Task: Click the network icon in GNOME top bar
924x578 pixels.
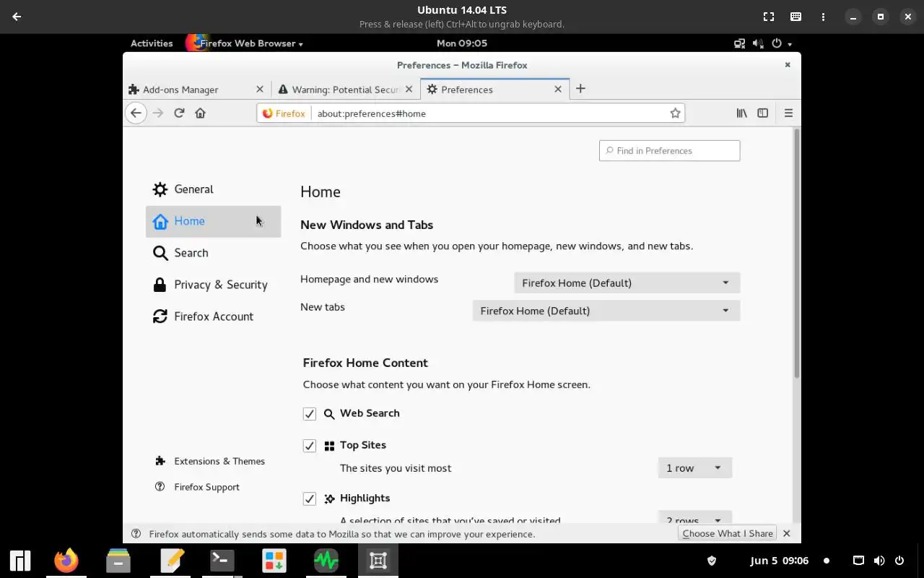Action: 740,43
